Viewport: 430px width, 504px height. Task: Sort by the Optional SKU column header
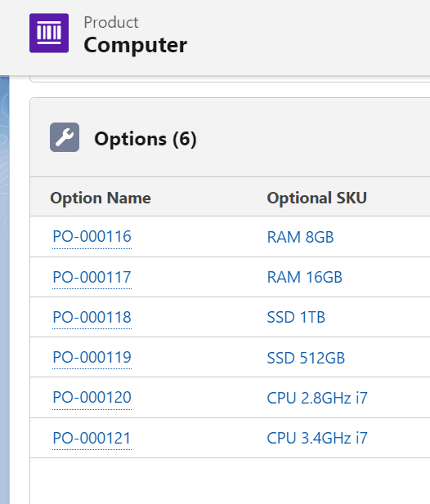pos(317,198)
